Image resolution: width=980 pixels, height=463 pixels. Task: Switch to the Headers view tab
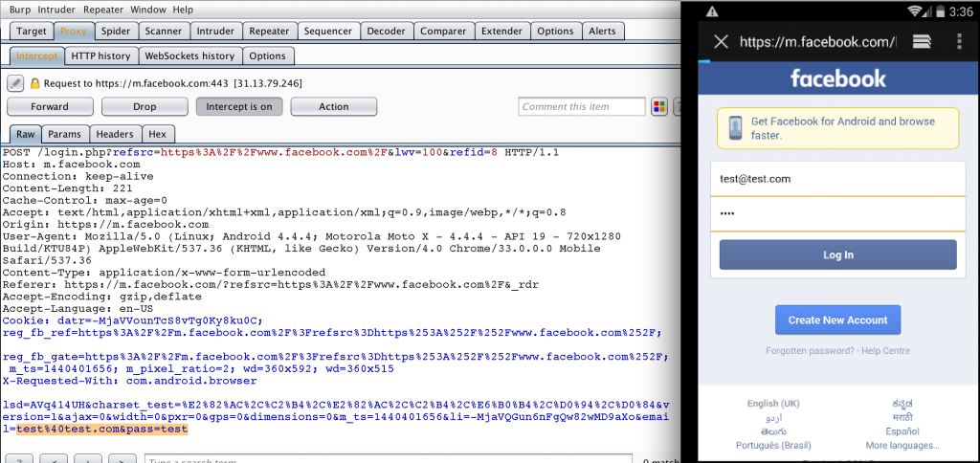click(x=115, y=134)
